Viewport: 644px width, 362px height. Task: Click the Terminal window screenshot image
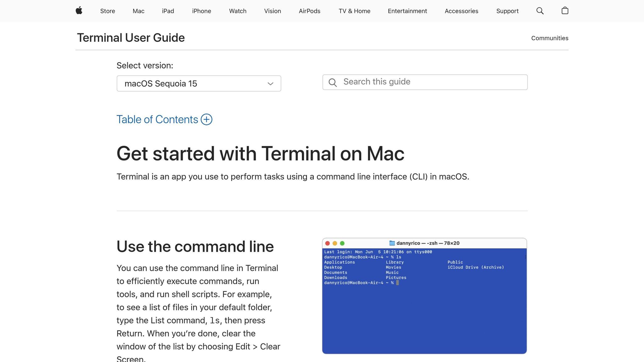(425, 296)
